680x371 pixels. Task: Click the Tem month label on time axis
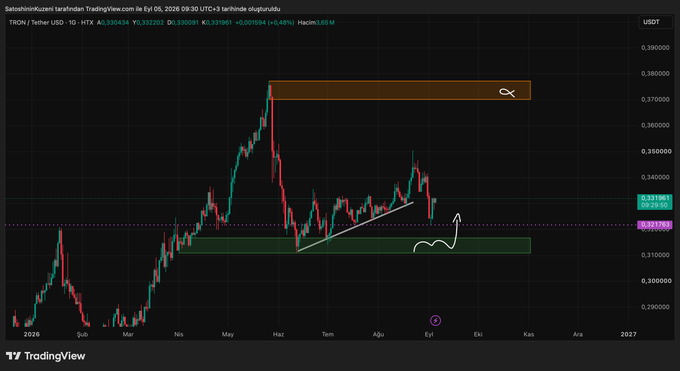pos(328,334)
